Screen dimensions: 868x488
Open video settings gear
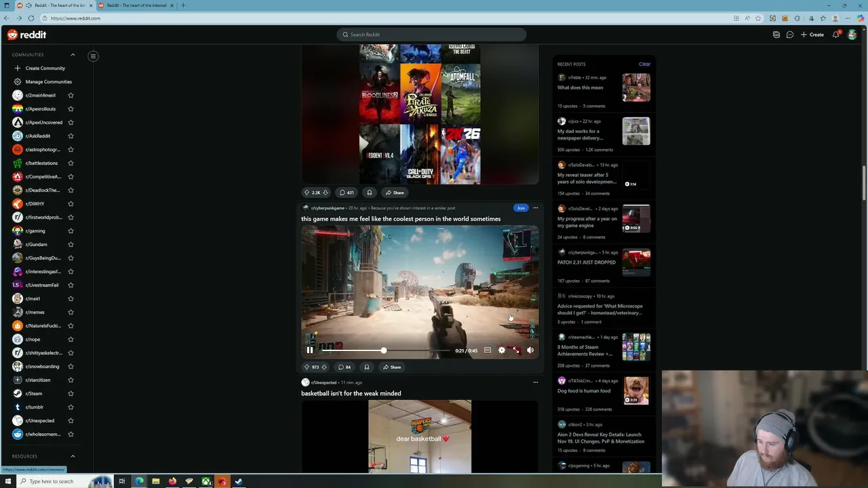502,350
